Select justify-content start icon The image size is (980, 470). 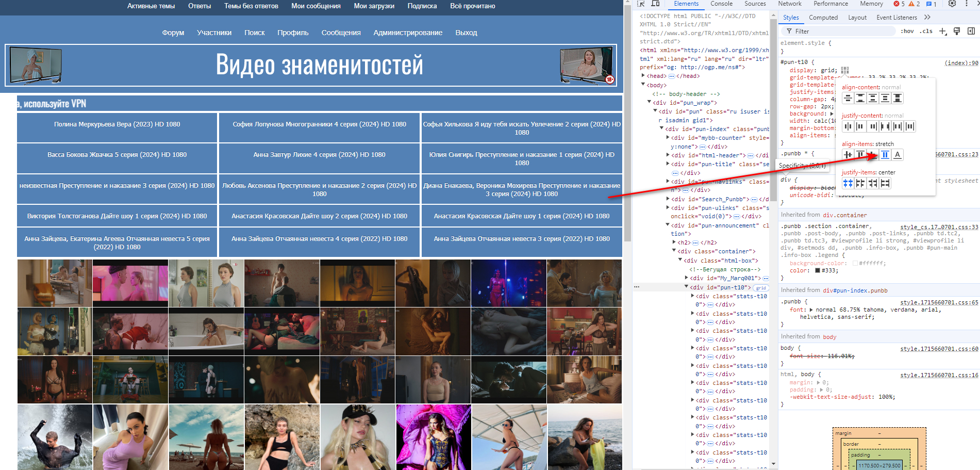coord(860,126)
